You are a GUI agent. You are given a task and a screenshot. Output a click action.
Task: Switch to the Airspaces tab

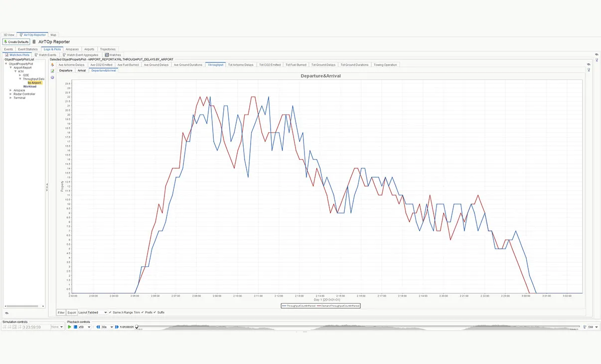click(72, 49)
